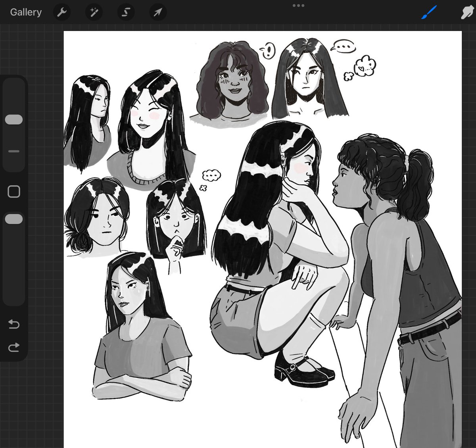
Task: Return to the Gallery
Action: [26, 12]
